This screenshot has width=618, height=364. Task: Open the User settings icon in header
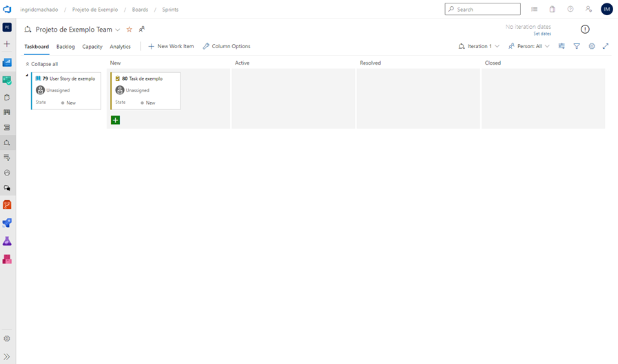pos(588,9)
